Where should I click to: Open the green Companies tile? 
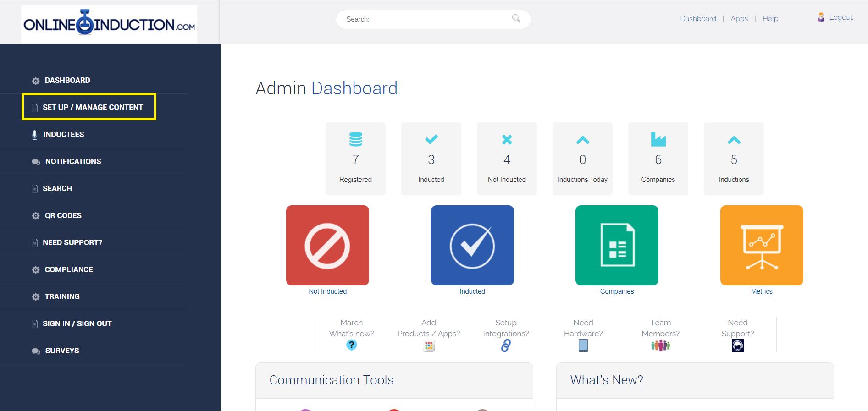(617, 246)
